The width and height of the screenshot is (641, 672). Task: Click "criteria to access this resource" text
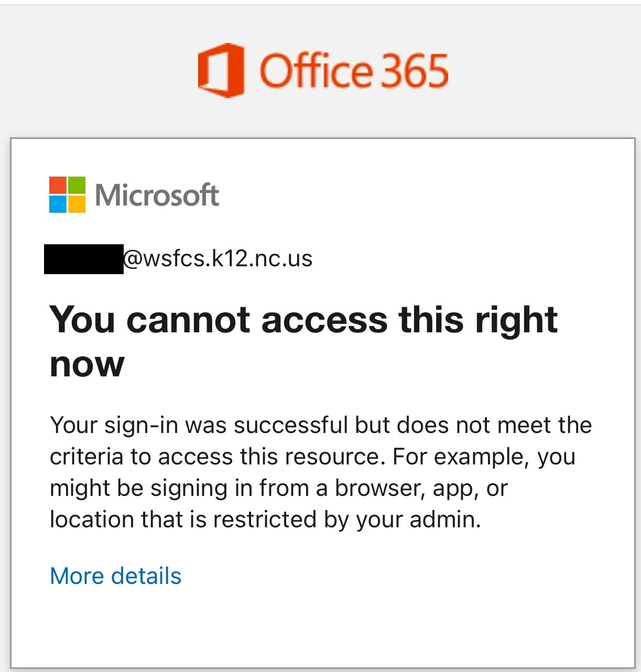[x=214, y=457]
